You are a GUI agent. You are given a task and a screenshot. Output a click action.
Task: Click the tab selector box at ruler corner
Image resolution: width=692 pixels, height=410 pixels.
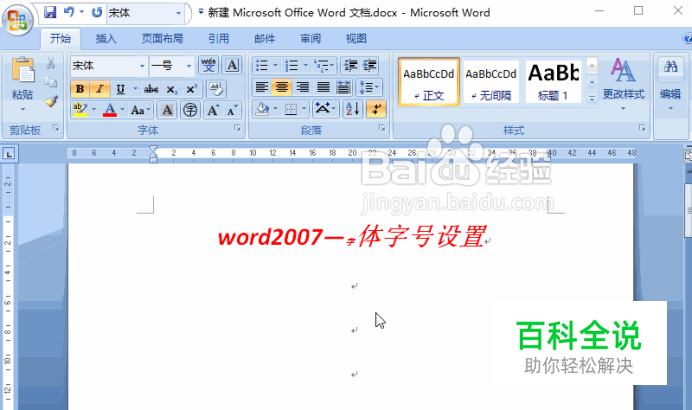click(9, 154)
